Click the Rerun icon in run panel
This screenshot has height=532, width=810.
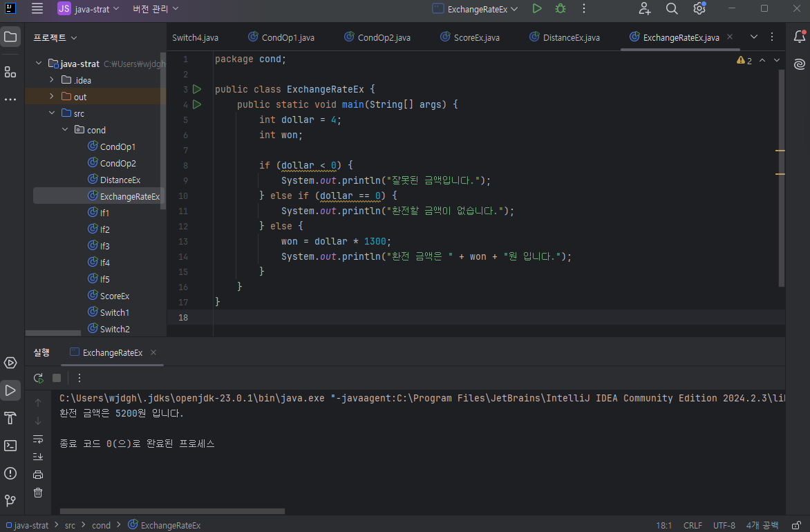coord(39,378)
